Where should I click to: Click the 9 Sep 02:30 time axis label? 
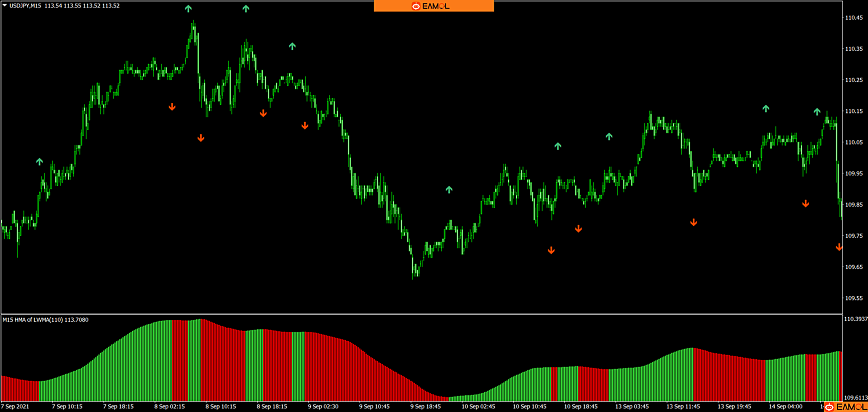click(x=323, y=406)
